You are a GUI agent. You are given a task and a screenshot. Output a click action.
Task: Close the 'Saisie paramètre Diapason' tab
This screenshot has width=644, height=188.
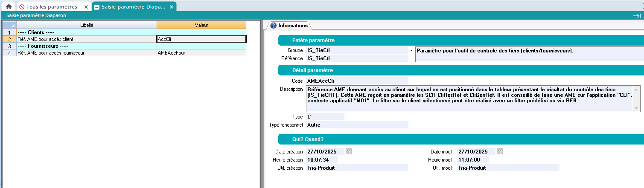[x=172, y=7]
